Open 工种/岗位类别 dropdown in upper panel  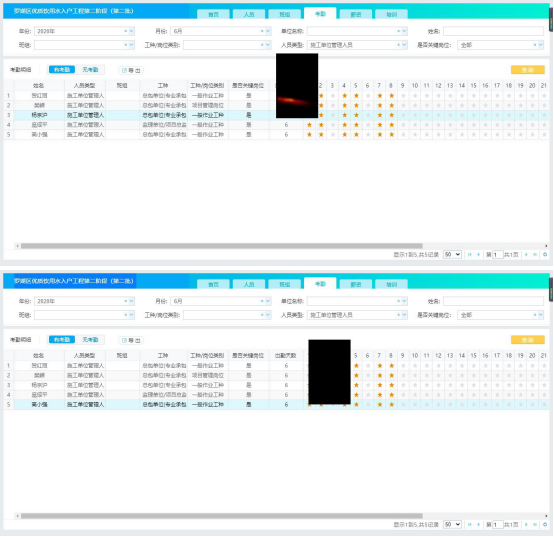pos(268,45)
